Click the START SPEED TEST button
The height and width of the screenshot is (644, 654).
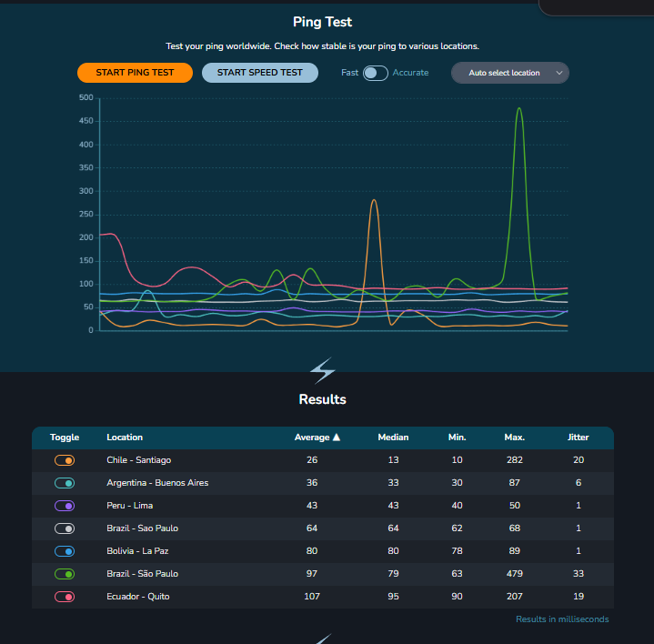(x=259, y=73)
